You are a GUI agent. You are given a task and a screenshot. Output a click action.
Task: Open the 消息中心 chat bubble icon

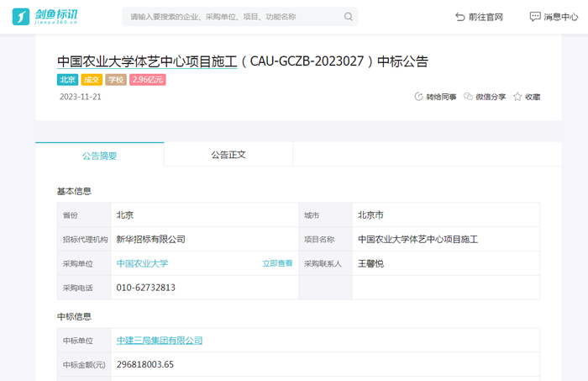pyautogui.click(x=535, y=17)
